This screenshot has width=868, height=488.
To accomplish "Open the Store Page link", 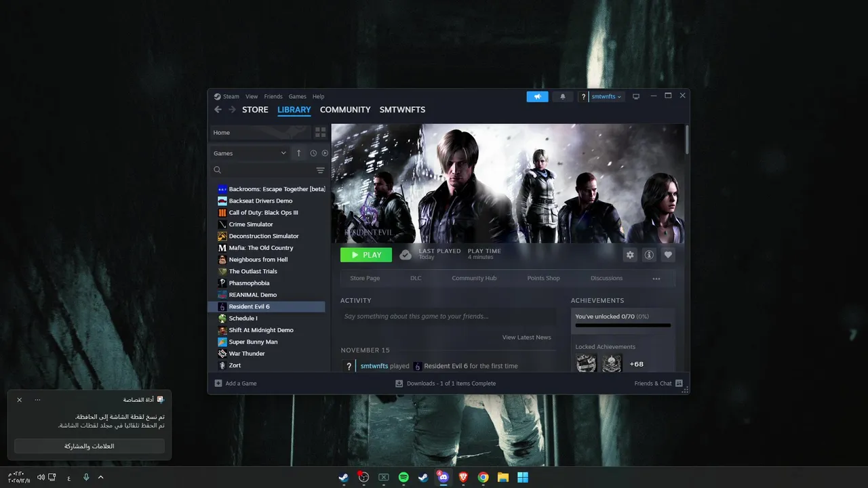I will pyautogui.click(x=365, y=279).
